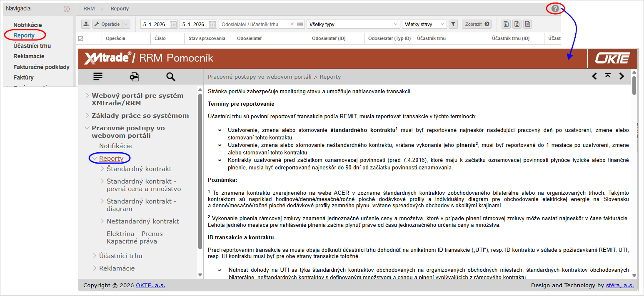The width and height of the screenshot is (644, 298).
Task: Open the Všetky stavy dropdown
Action: click(424, 24)
